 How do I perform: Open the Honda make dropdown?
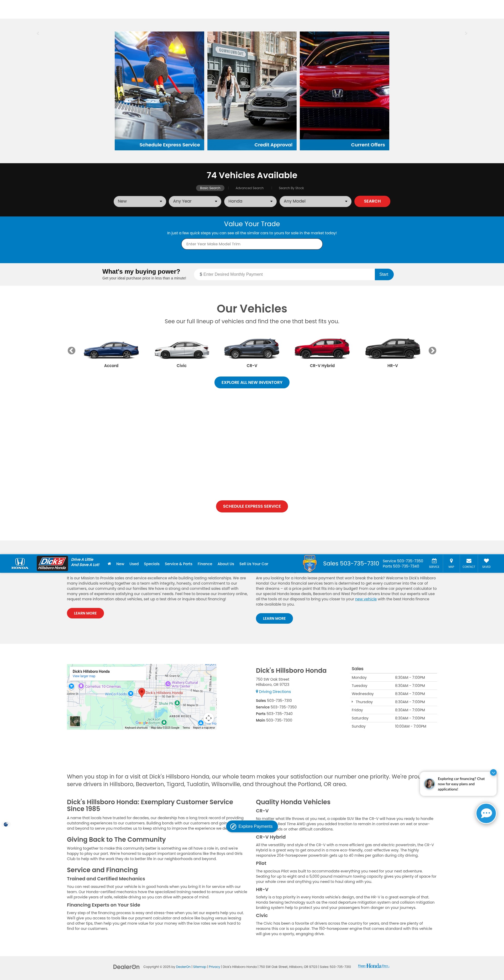coord(250,201)
